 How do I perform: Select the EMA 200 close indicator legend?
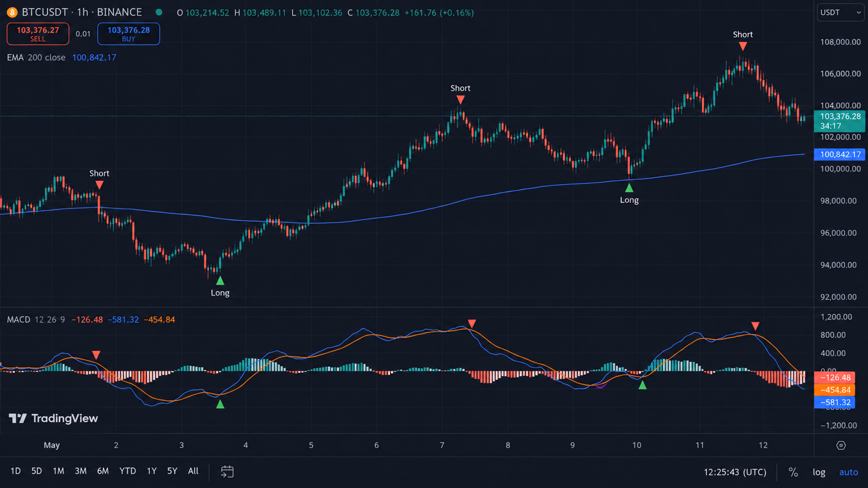coord(36,58)
